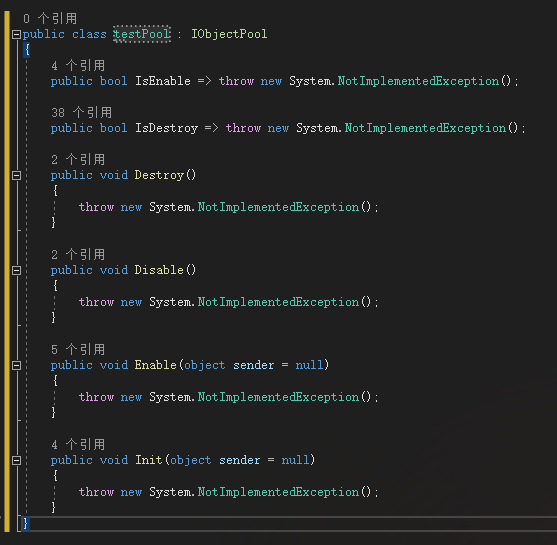This screenshot has height=545, width=557.
Task: Place cursor on IsEnable property name
Action: coord(163,81)
